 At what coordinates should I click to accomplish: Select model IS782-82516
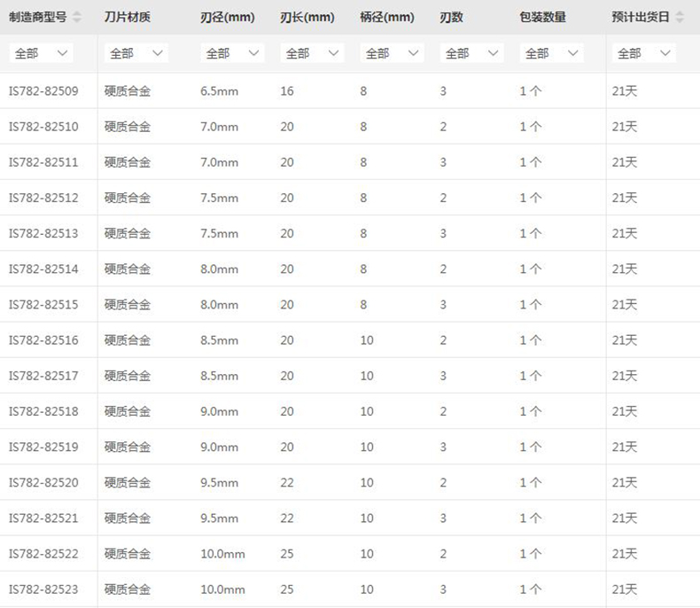[x=43, y=340]
